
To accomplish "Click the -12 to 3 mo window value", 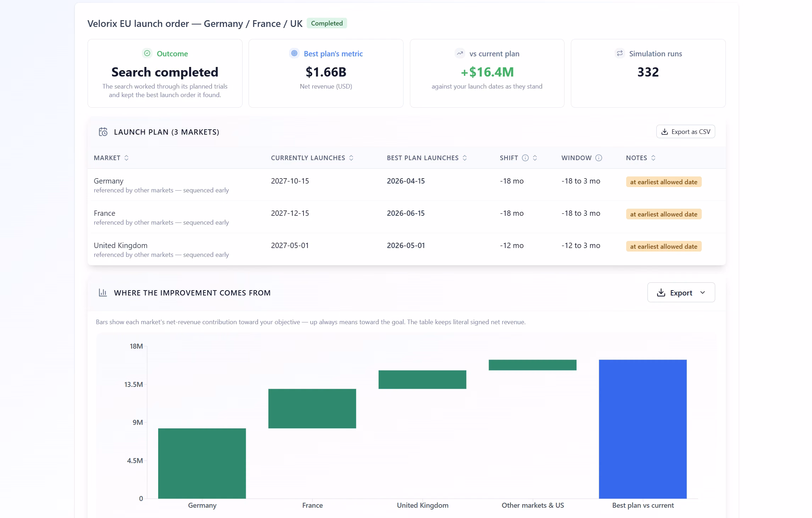I will tap(581, 246).
